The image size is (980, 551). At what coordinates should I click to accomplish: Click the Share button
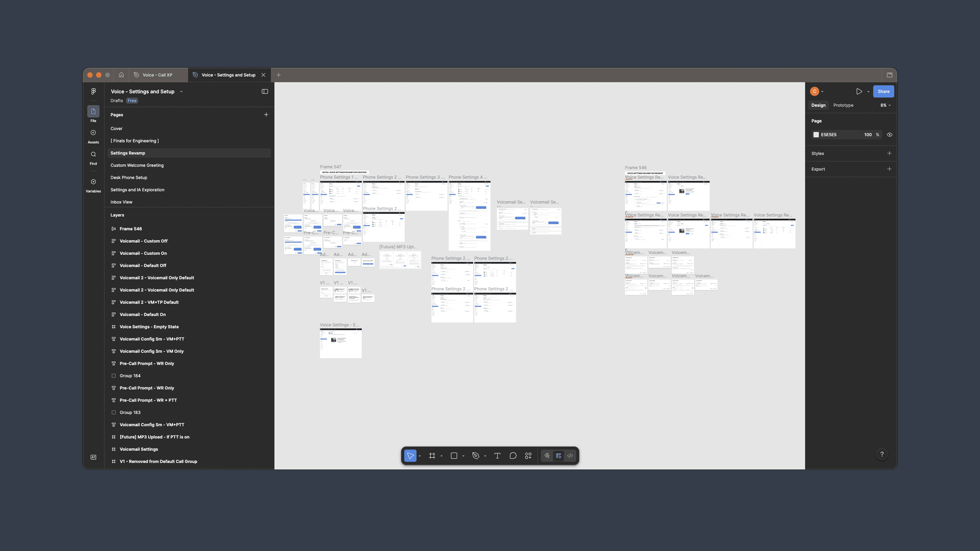[x=883, y=91]
